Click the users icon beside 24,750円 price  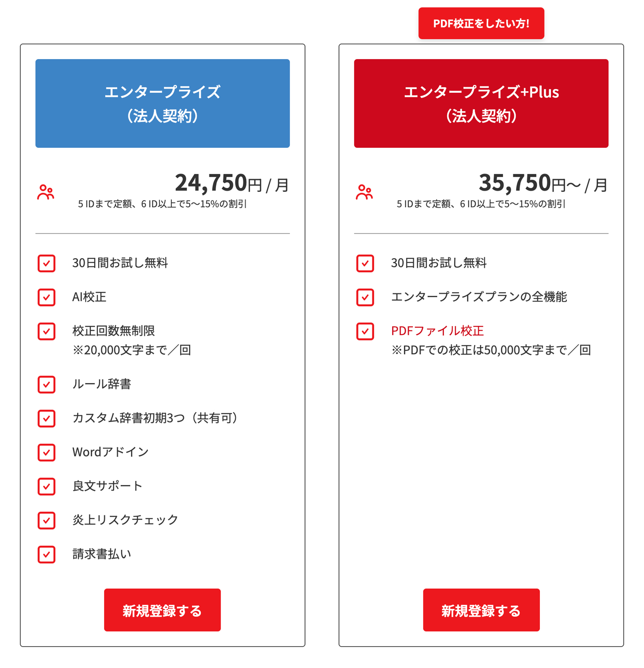click(45, 192)
